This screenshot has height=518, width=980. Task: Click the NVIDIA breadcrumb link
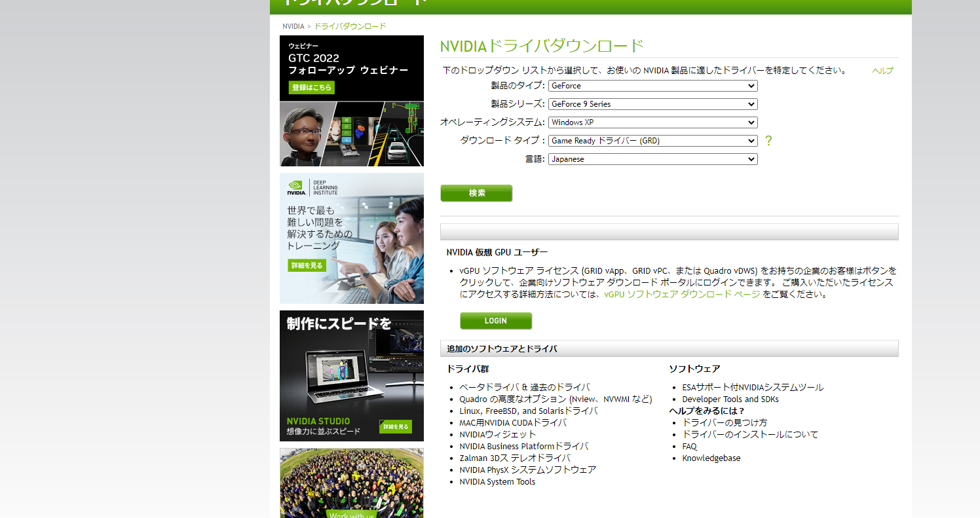coord(293,26)
